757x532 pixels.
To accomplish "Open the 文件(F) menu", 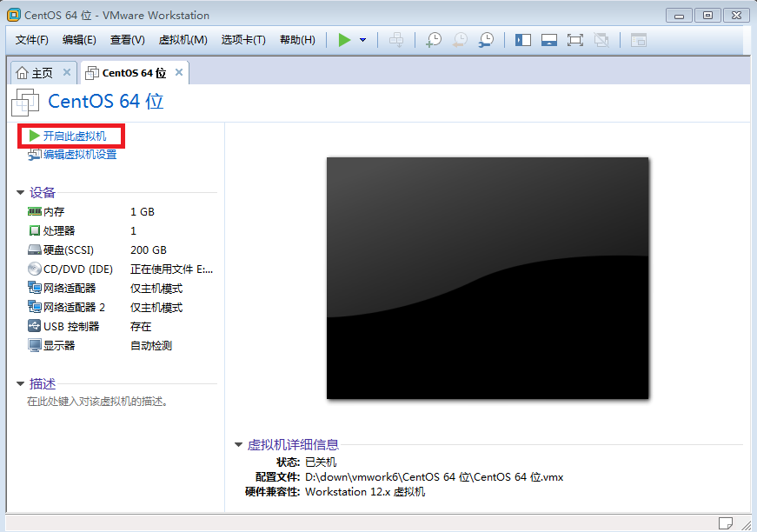I will point(32,40).
